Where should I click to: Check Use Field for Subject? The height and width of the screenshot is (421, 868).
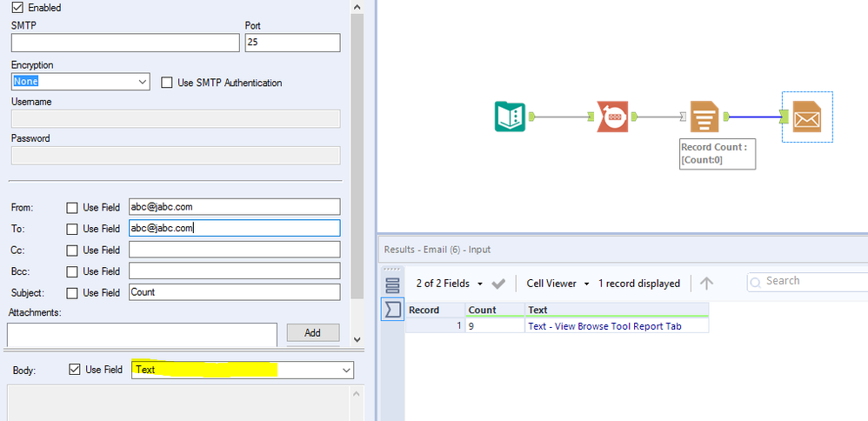pos(72,292)
